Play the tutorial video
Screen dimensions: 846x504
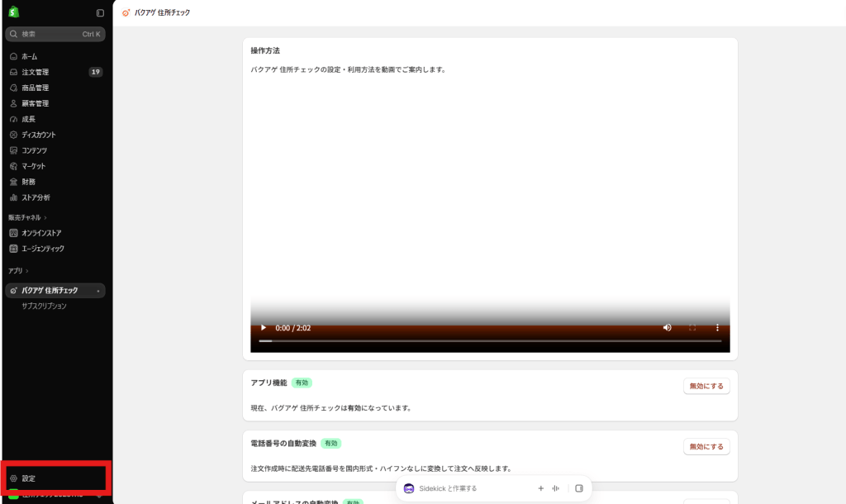tap(264, 327)
